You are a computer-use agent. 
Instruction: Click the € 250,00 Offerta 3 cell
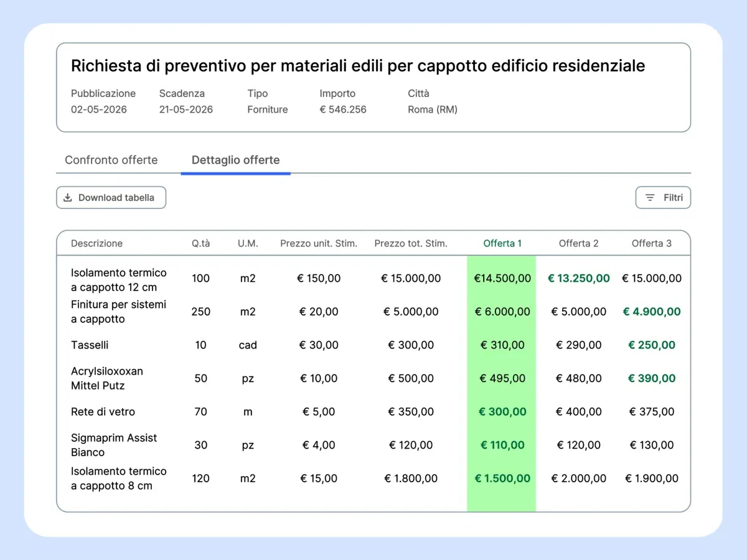(652, 345)
